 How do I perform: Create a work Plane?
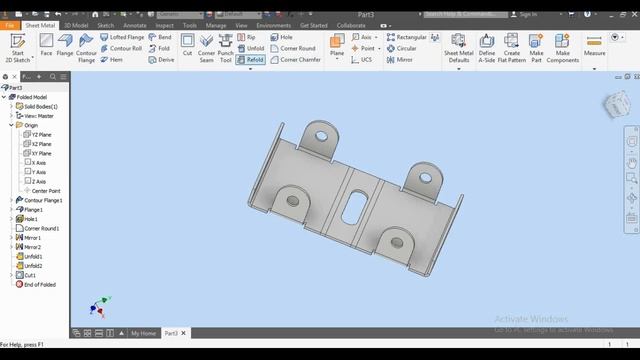(x=337, y=44)
